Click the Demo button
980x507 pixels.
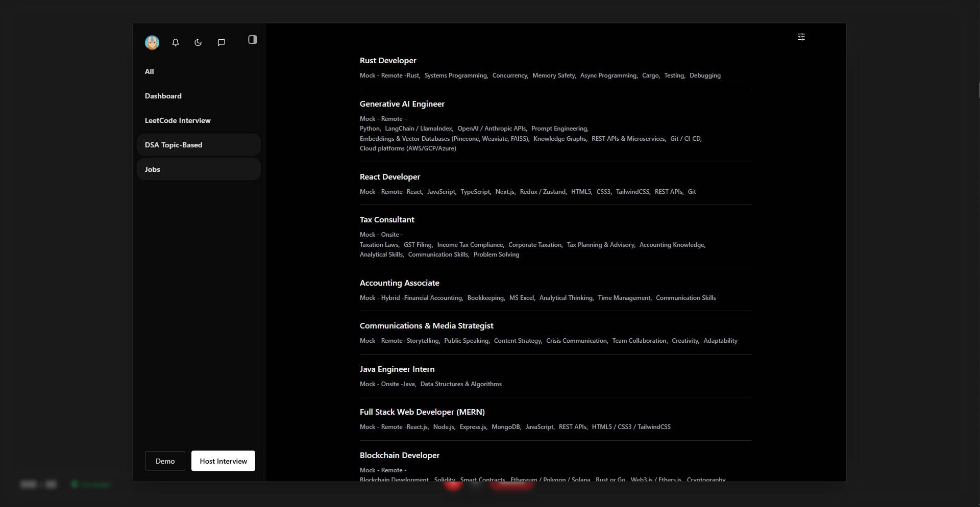(165, 461)
